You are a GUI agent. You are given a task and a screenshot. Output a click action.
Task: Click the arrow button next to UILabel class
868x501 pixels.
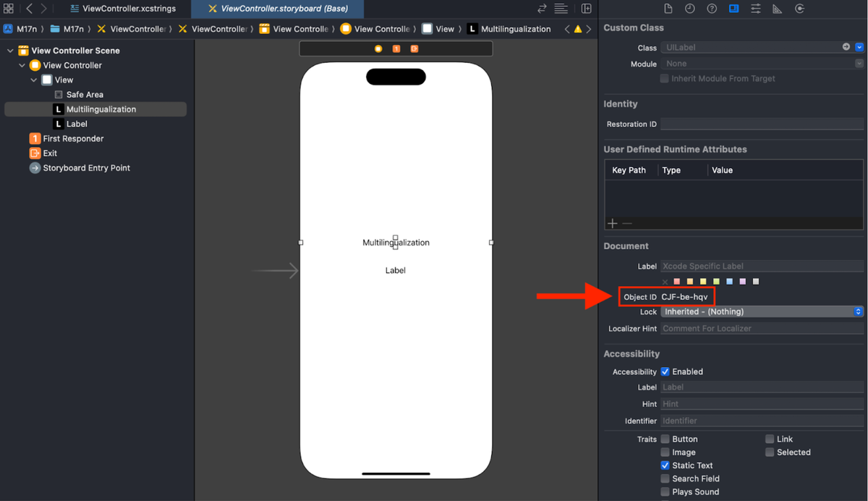[846, 47]
